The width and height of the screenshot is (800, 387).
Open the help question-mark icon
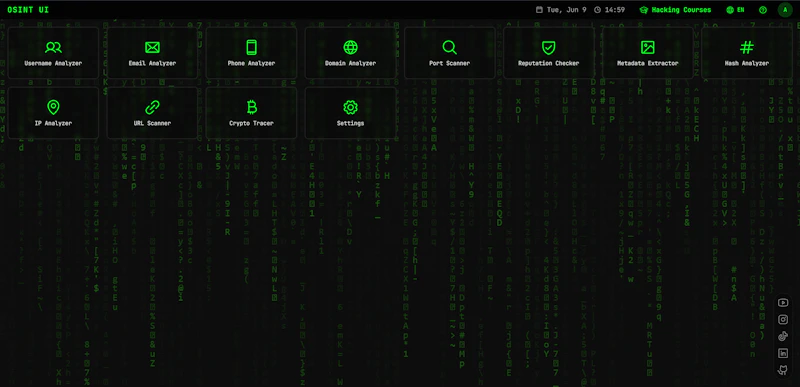coord(763,10)
